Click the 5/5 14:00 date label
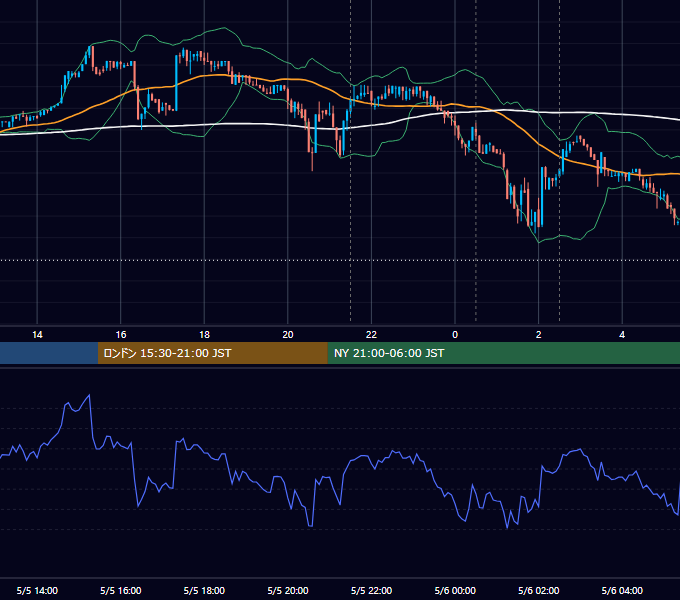The height and width of the screenshot is (600, 680). tap(37, 590)
